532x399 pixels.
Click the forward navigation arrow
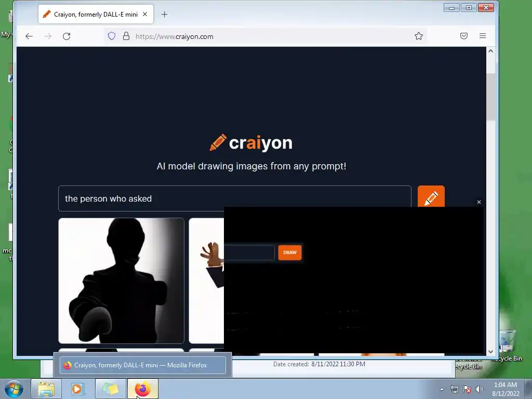[x=48, y=36]
